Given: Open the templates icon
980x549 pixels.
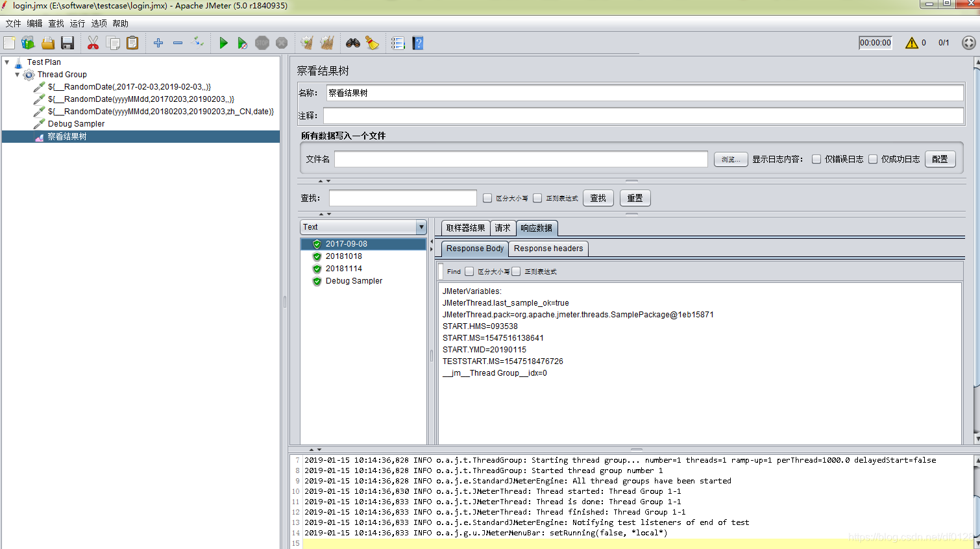Looking at the screenshot, I should click(x=28, y=43).
